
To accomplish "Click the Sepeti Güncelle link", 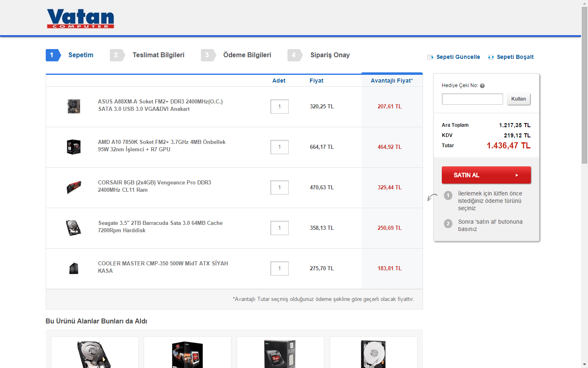I will click(x=458, y=57).
